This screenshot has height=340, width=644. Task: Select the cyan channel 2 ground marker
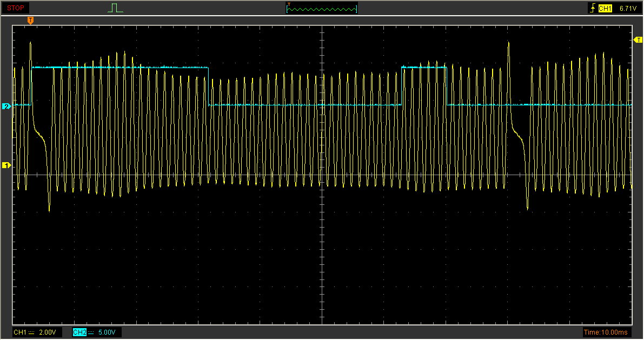(x=6, y=106)
